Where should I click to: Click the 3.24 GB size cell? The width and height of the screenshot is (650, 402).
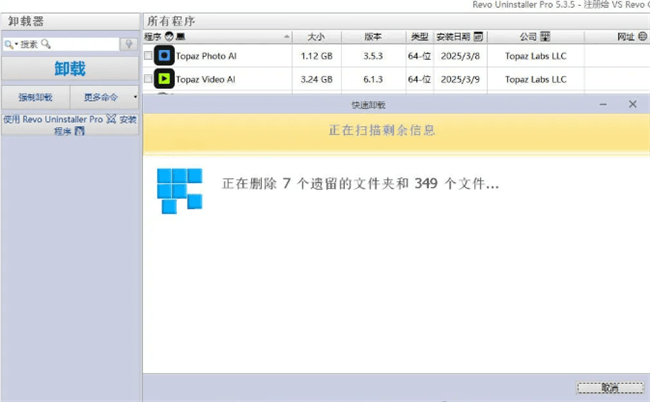(317, 79)
